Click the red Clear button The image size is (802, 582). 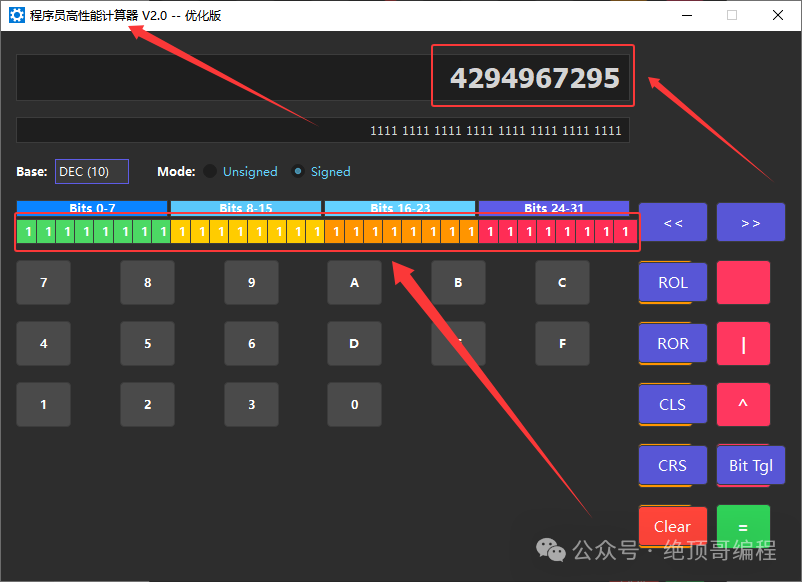coord(673,526)
